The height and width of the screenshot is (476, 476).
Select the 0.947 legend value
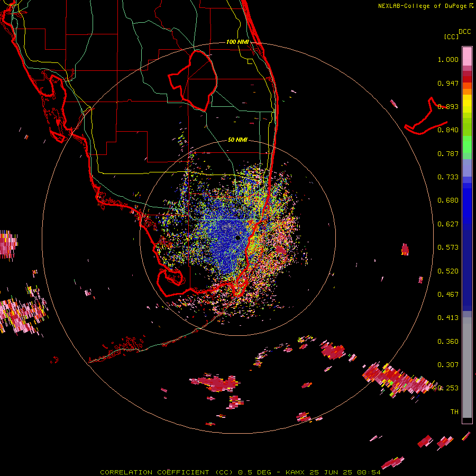click(448, 83)
